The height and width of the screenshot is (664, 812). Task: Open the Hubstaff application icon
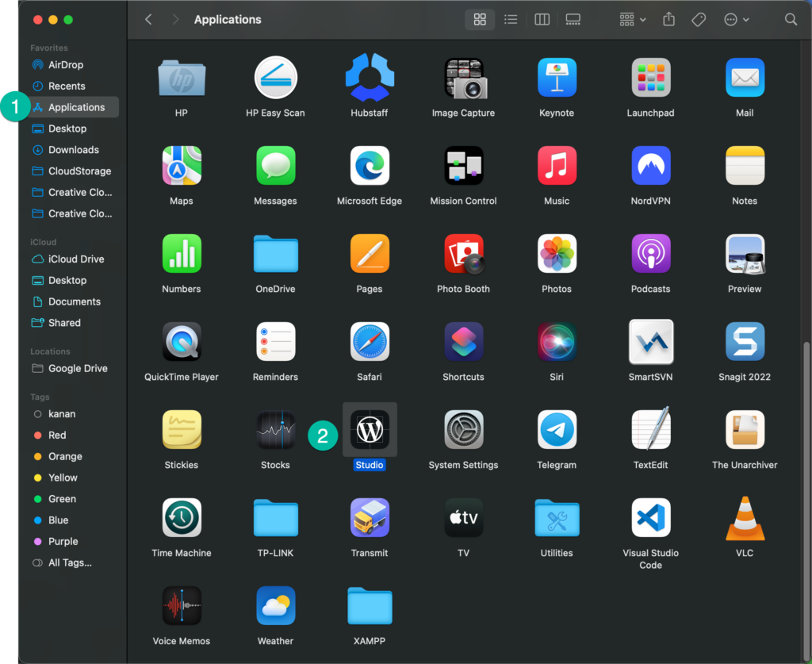tap(370, 77)
